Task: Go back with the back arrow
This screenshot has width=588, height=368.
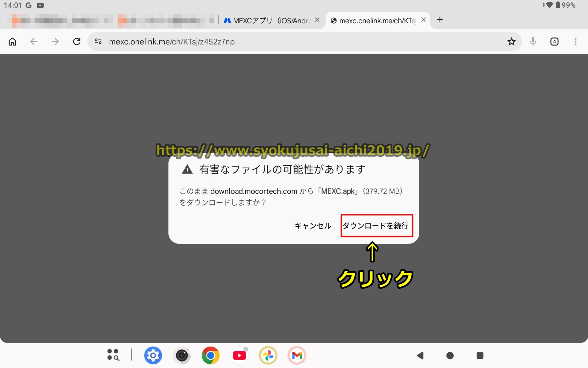Action: (34, 41)
